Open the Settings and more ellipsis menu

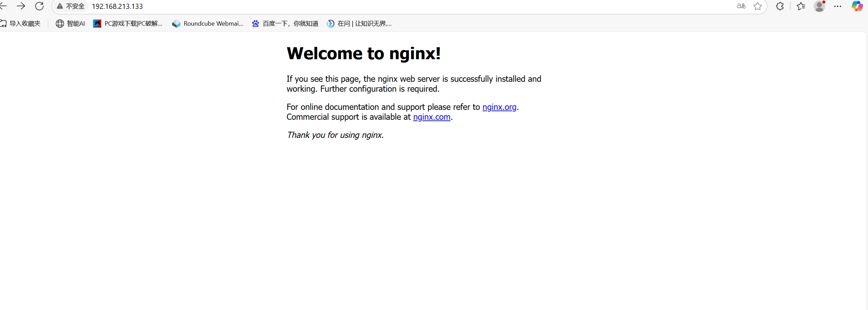pos(838,6)
